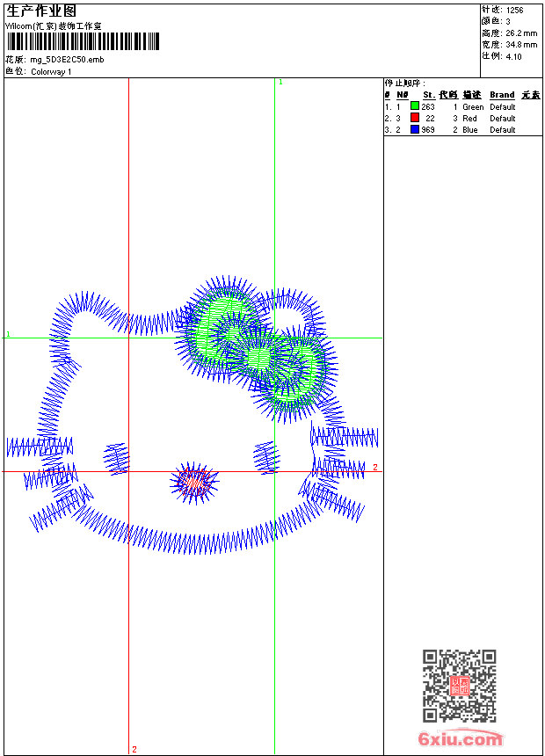Click the QR code image

459,686
